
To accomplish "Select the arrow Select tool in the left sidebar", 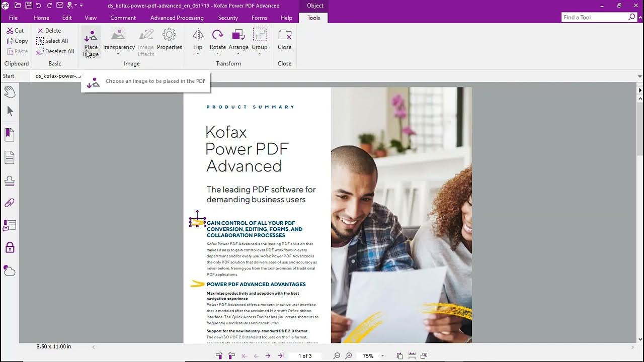I will click(x=10, y=112).
